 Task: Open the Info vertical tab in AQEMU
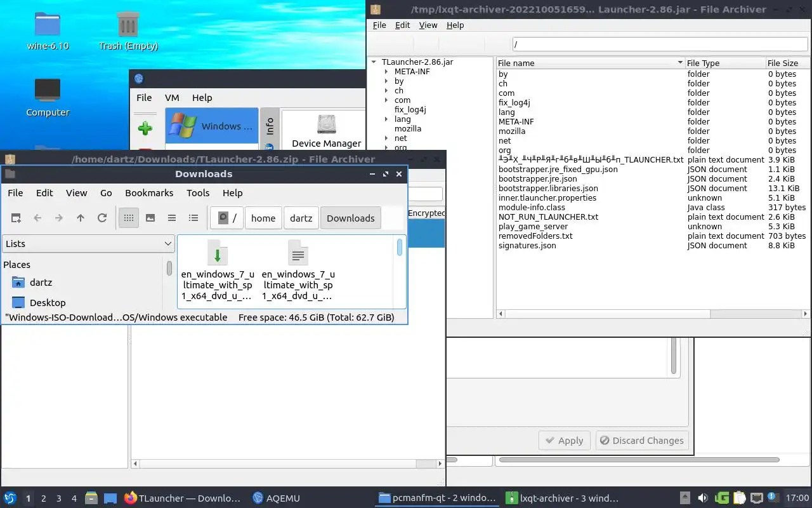coord(270,126)
